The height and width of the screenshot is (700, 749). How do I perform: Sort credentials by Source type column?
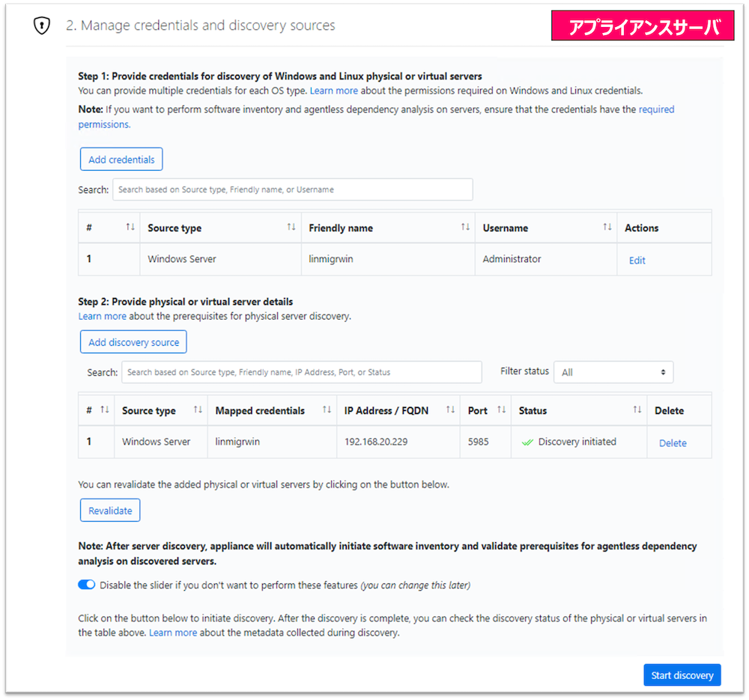click(291, 228)
